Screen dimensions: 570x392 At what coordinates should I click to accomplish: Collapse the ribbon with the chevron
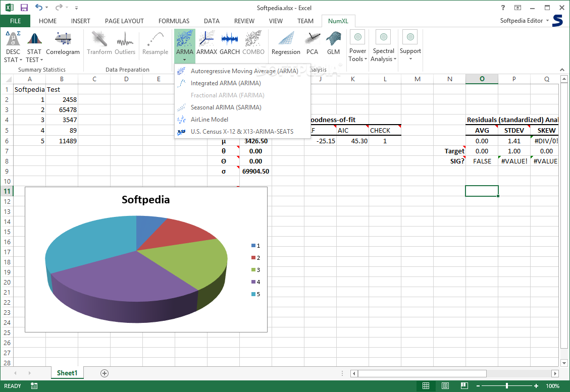(562, 70)
